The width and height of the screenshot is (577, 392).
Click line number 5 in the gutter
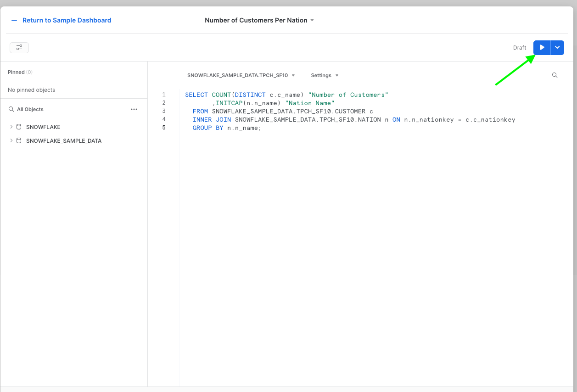click(x=163, y=128)
